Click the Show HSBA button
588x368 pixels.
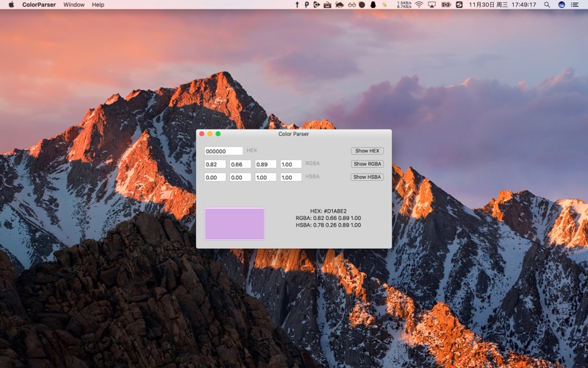point(367,177)
